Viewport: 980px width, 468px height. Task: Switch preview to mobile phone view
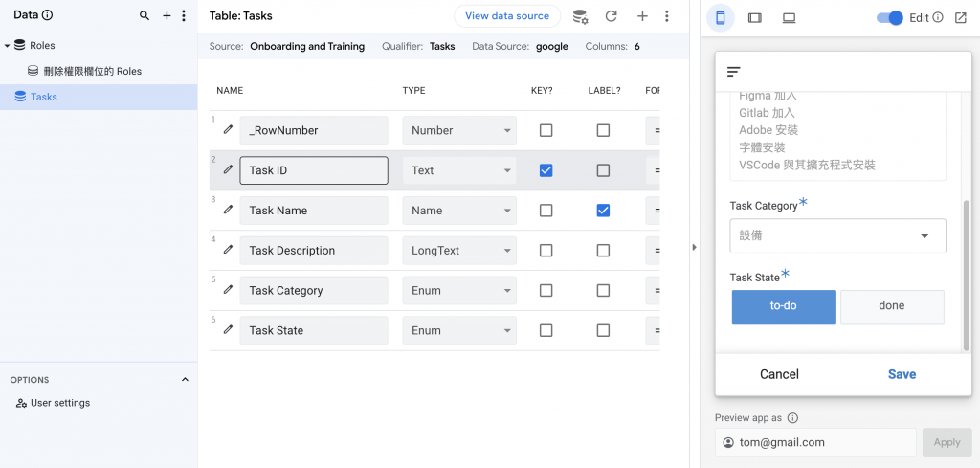coord(721,17)
